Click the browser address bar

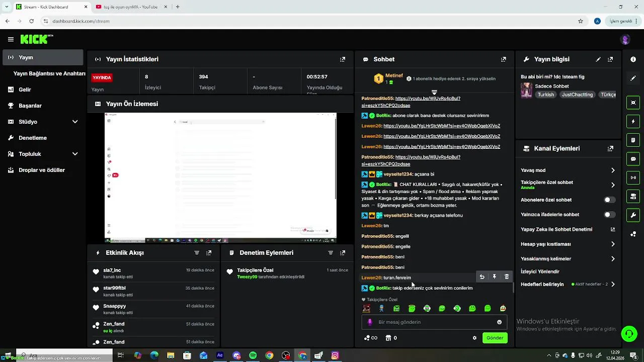click(312, 21)
